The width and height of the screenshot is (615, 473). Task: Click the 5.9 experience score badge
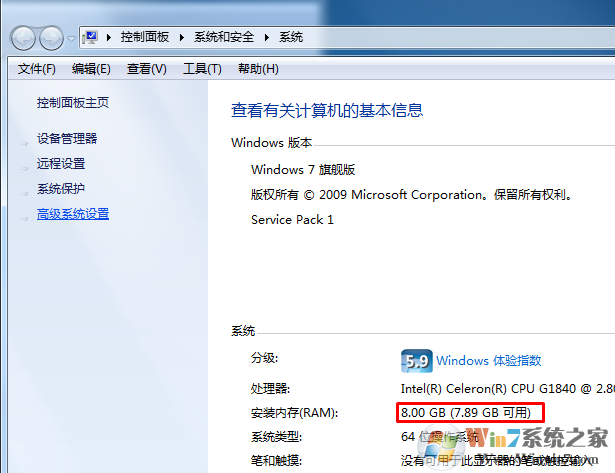(417, 361)
